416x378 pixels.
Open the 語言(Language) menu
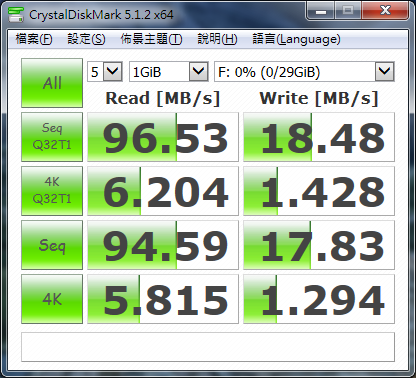coord(296,39)
